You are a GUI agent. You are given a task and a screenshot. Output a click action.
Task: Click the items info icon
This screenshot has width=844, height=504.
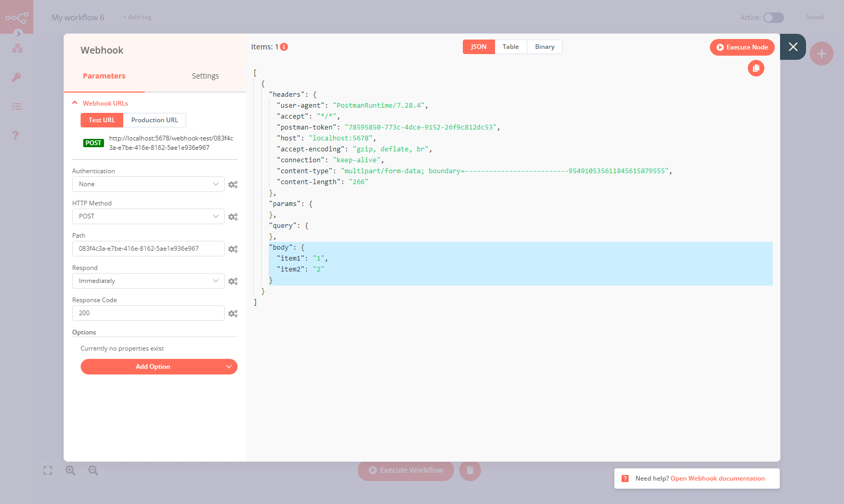click(x=284, y=47)
